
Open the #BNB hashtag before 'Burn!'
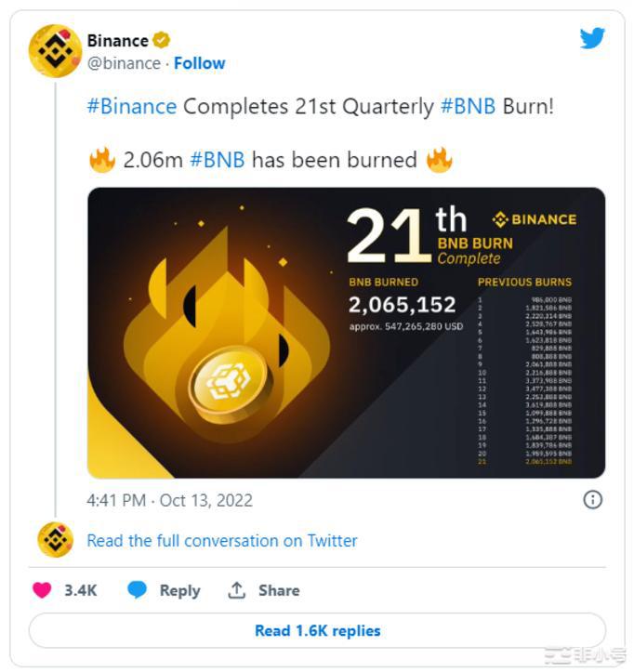pos(468,106)
